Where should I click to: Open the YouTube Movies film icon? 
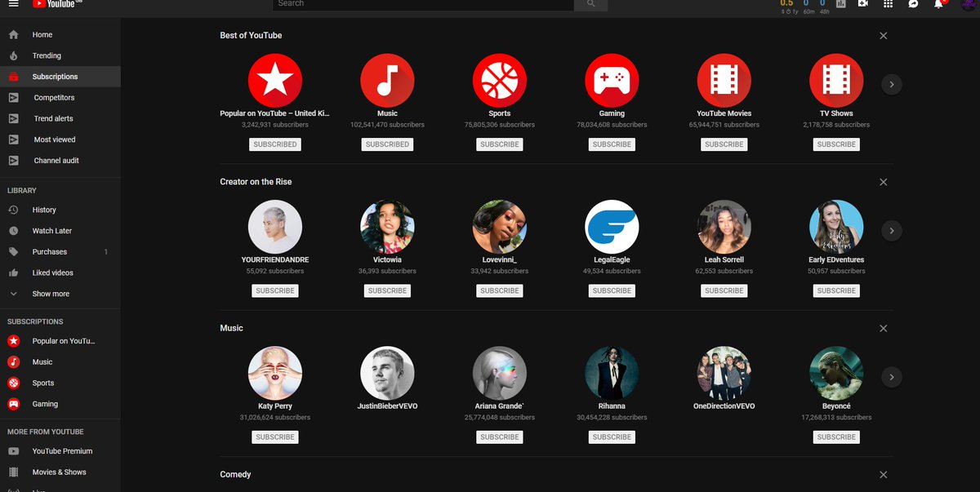pos(724,80)
